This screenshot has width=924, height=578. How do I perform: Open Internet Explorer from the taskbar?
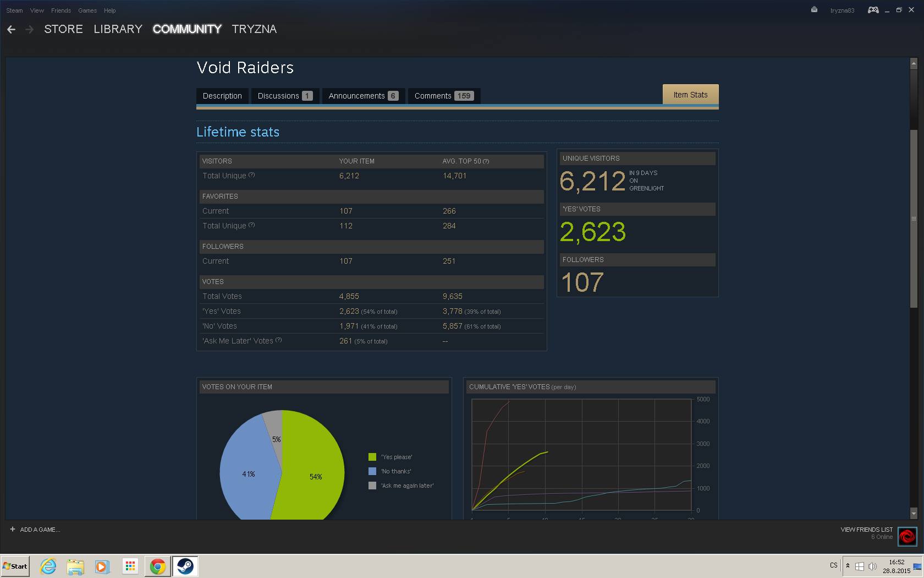(x=48, y=566)
